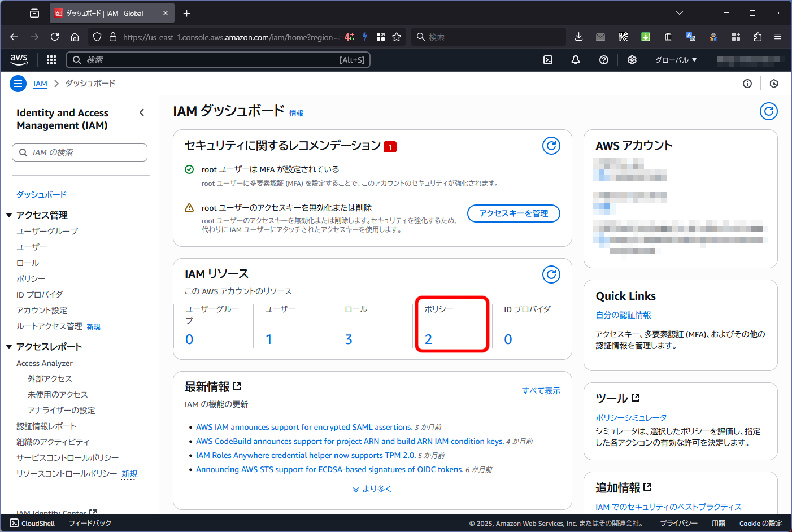
Task: Open 自分の認証情報 quick link
Action: [x=623, y=315]
